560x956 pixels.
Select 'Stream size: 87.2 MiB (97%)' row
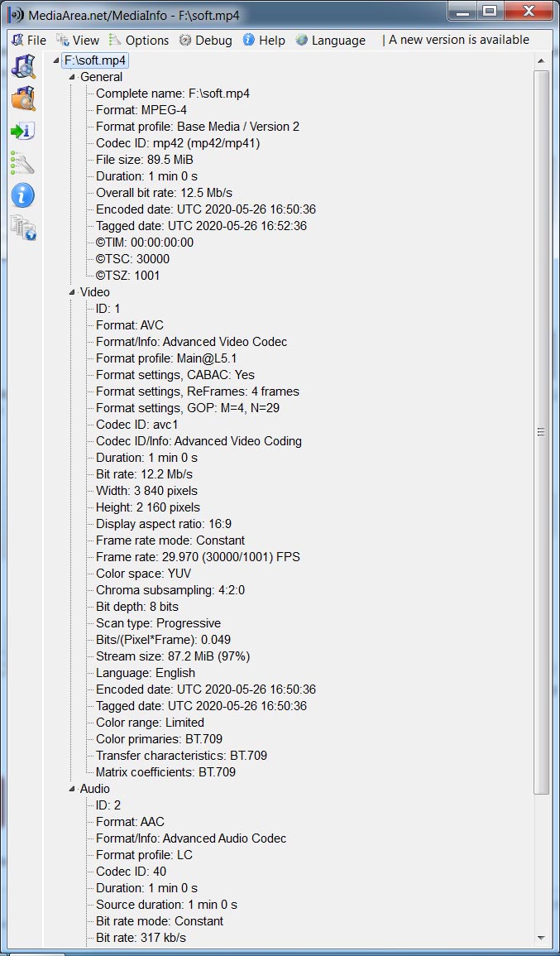[x=172, y=656]
